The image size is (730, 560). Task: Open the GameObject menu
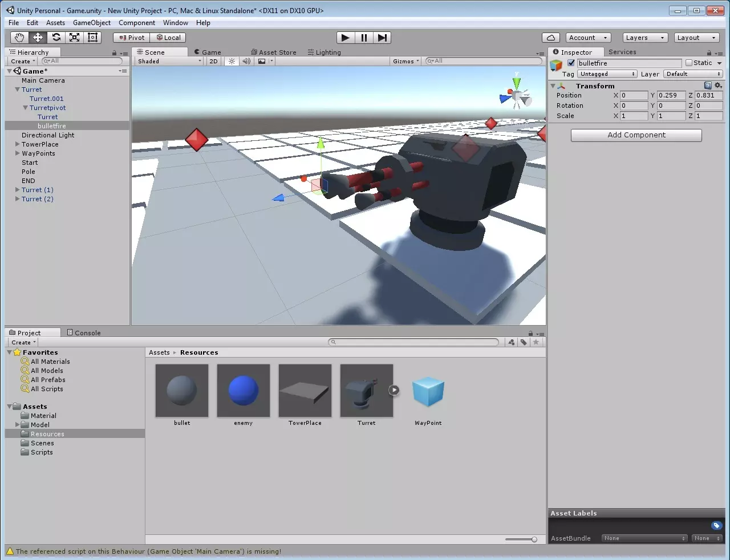91,23
